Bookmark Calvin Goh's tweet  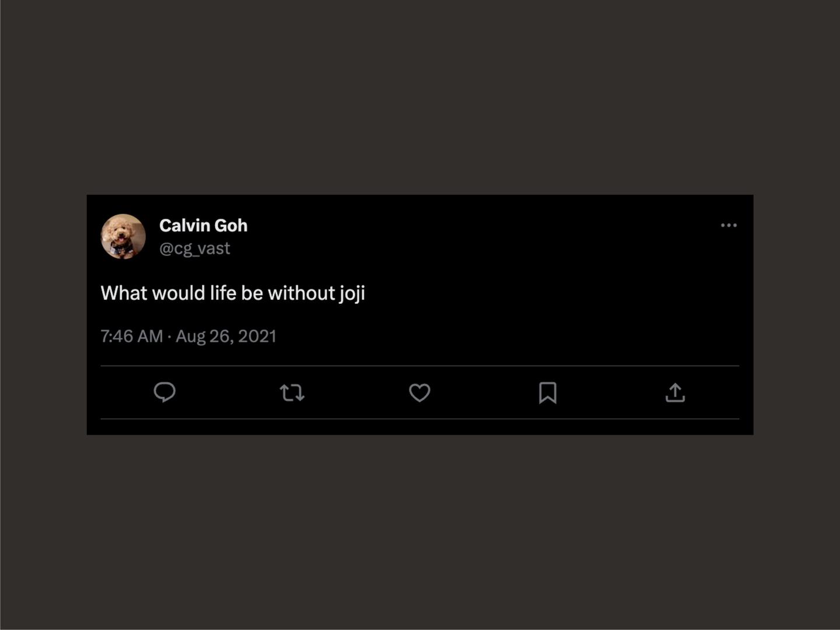[547, 393]
